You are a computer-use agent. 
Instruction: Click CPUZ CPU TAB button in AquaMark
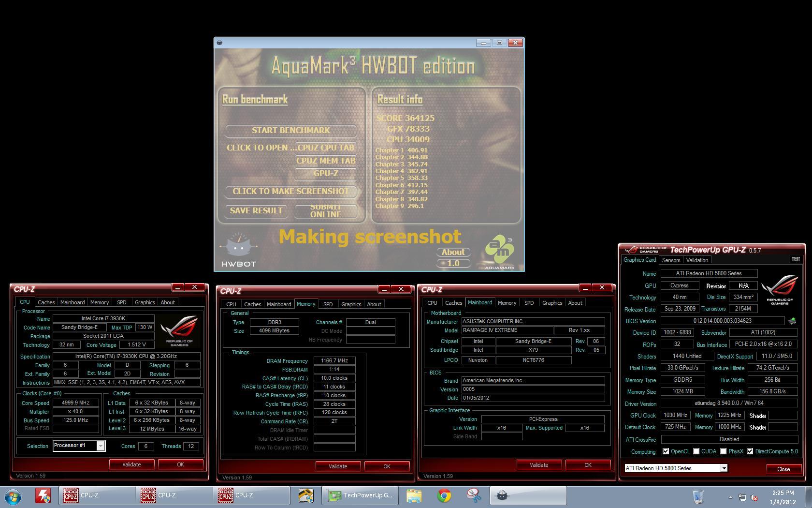point(326,148)
